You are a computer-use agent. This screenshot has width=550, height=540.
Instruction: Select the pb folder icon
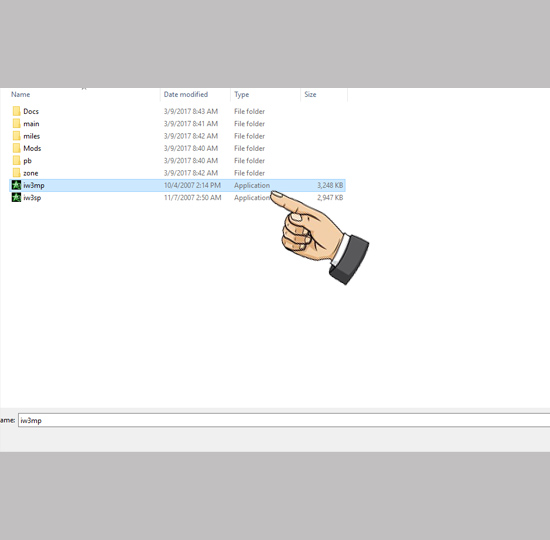click(x=16, y=161)
